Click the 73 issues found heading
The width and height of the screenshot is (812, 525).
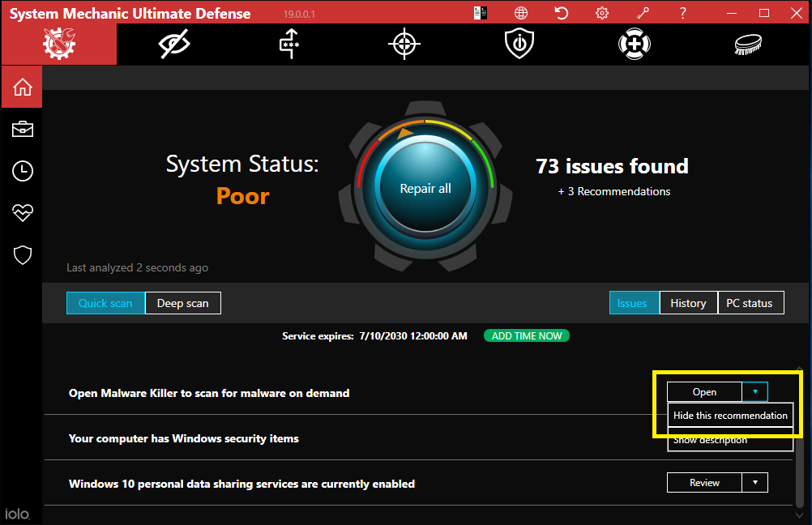tap(612, 166)
